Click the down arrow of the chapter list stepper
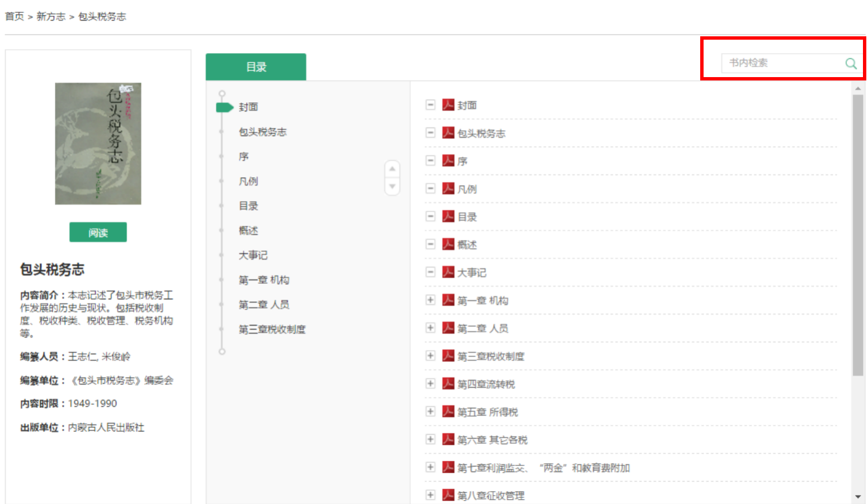The width and height of the screenshot is (868, 504). tap(392, 187)
